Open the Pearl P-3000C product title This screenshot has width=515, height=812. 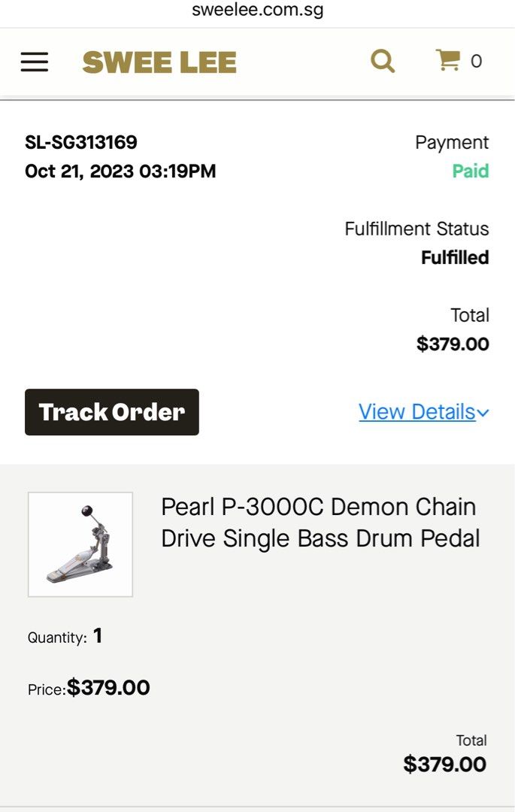tap(318, 522)
